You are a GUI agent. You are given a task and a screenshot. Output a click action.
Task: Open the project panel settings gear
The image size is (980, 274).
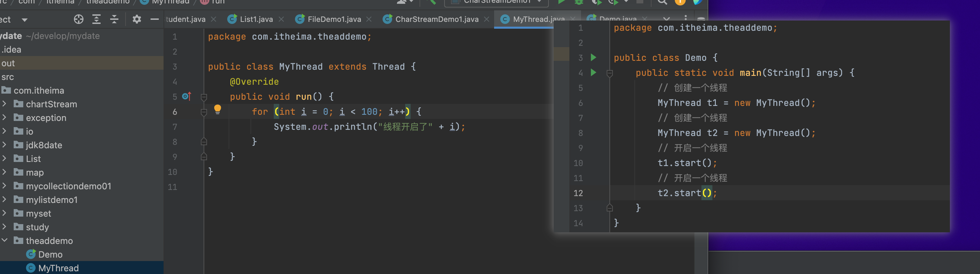[137, 19]
